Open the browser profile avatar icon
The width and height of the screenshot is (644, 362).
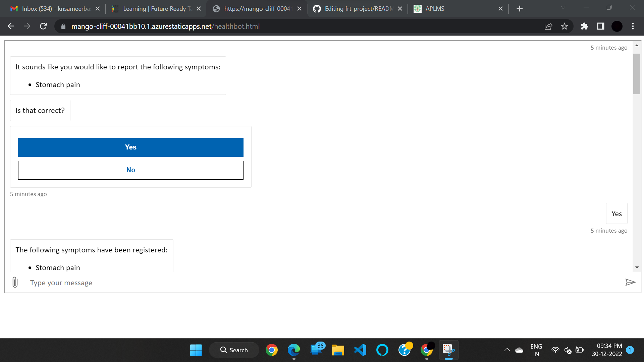tap(617, 26)
